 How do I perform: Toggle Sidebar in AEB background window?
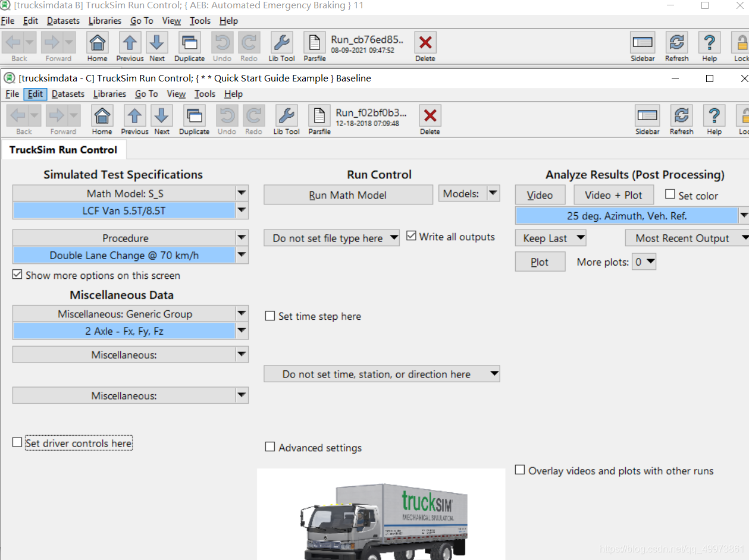click(643, 42)
